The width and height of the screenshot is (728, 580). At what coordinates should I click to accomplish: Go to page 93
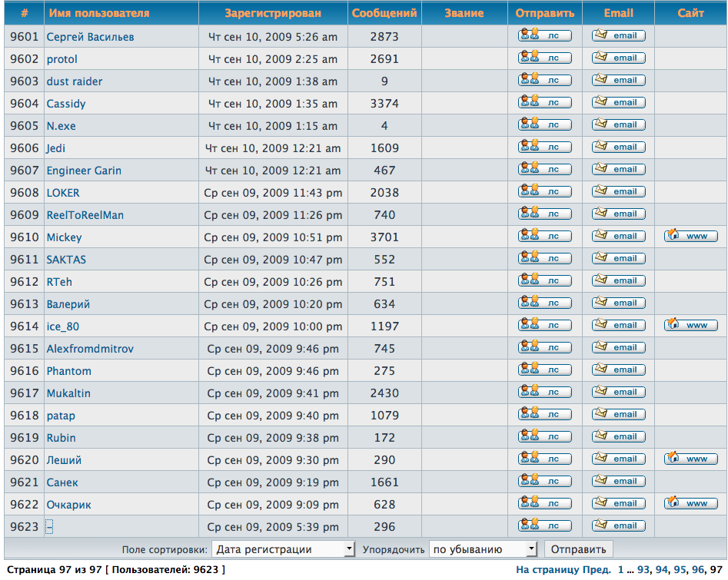(x=643, y=570)
